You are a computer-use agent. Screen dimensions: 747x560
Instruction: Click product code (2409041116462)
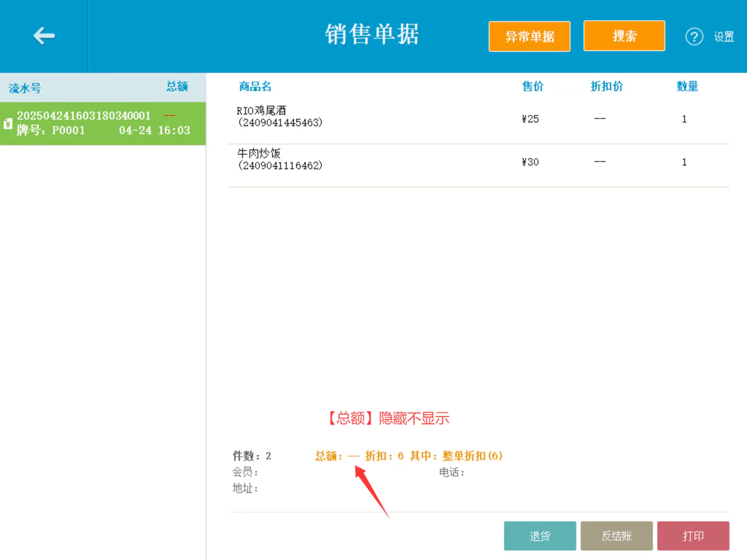[x=280, y=166]
